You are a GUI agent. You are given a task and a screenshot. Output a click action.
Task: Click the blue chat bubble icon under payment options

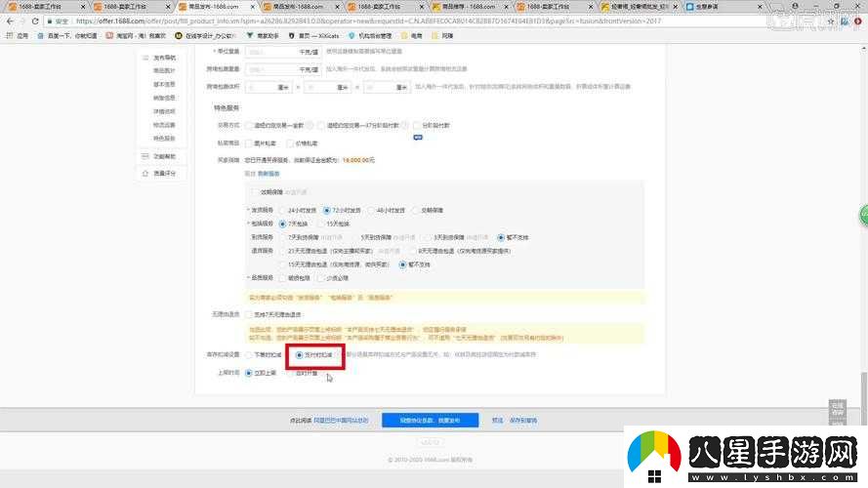[417, 138]
